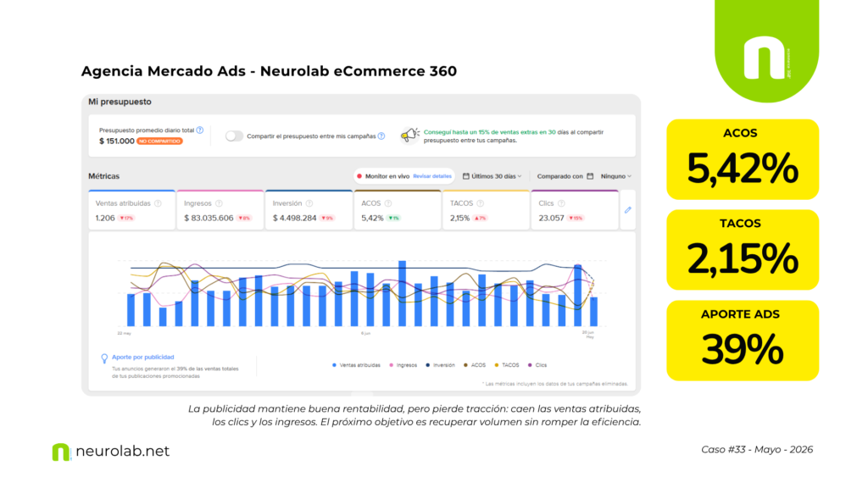Select the Inversión metric tab
Viewport: 868px width, 488px height.
pos(309,210)
